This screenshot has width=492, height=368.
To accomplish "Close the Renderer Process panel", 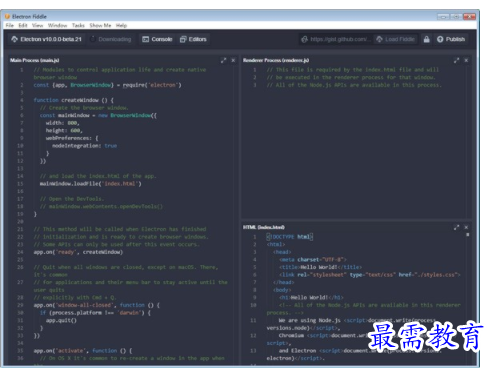I will coord(466,60).
